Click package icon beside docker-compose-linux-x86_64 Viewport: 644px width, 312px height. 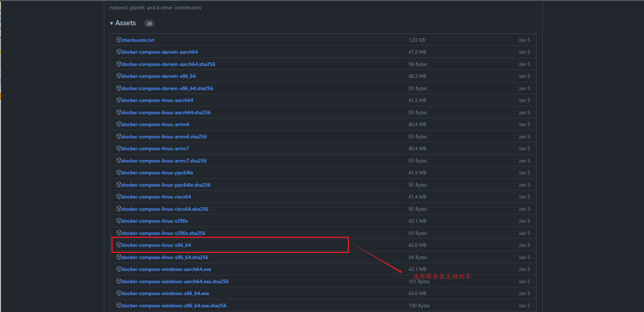[119, 245]
